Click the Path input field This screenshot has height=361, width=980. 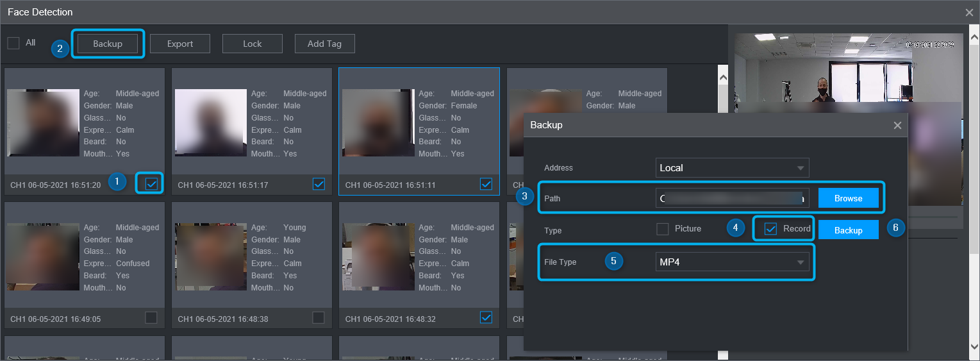733,198
